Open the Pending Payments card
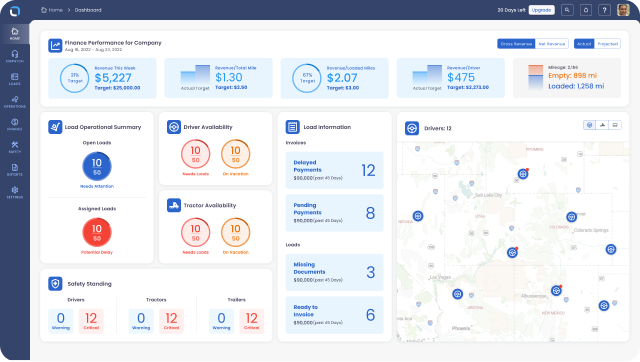The width and height of the screenshot is (640, 362). pyautogui.click(x=334, y=213)
